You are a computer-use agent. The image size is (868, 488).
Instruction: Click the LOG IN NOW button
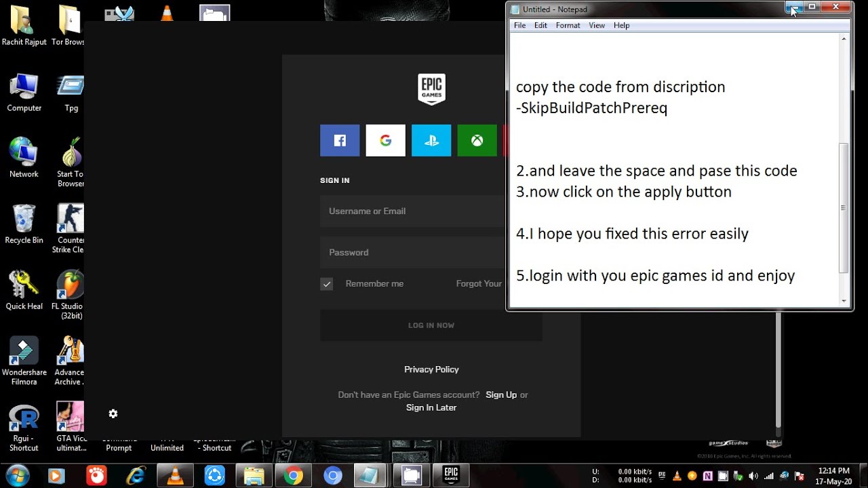(x=431, y=325)
